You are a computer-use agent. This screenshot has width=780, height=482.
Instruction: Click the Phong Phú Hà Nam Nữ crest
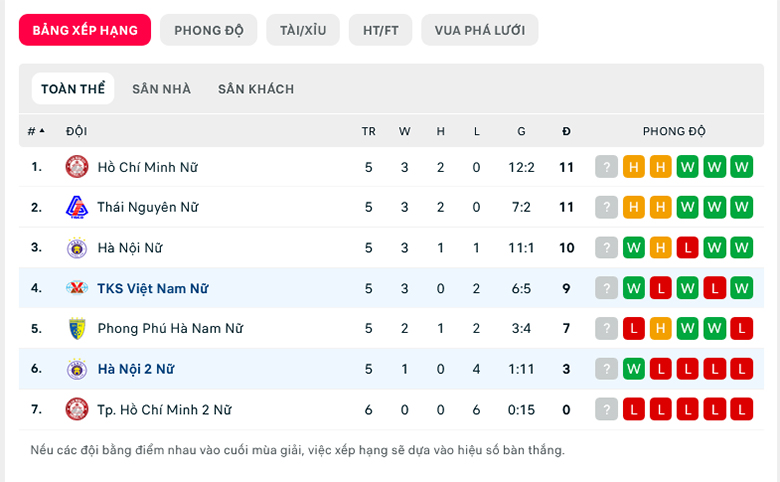pyautogui.click(x=77, y=328)
